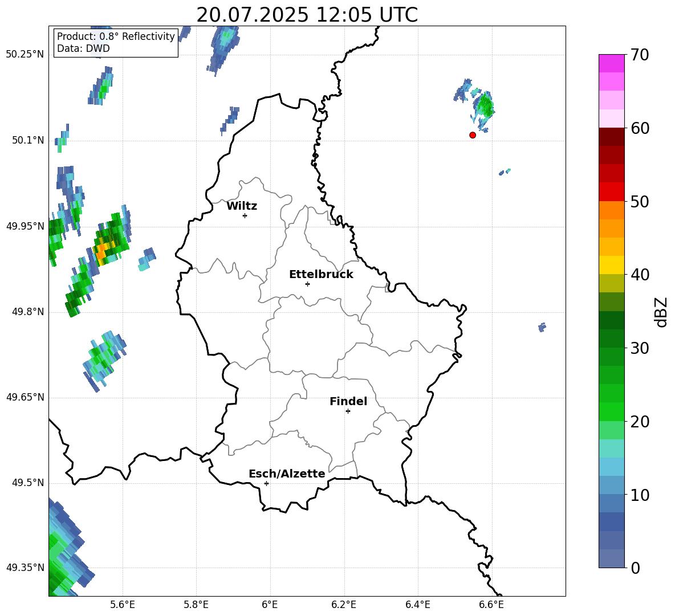Click the Data: DWD text
675x616 pixels.
tap(83, 48)
